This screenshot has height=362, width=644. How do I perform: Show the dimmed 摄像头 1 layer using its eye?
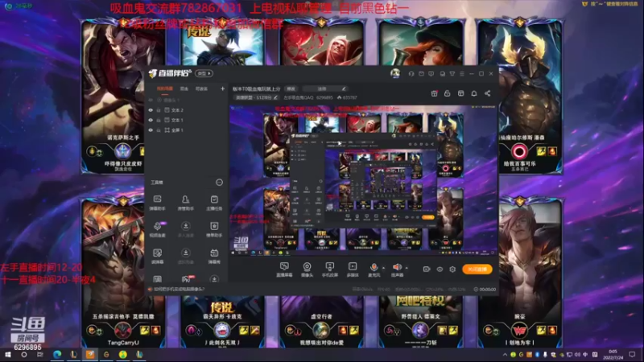pos(151,100)
